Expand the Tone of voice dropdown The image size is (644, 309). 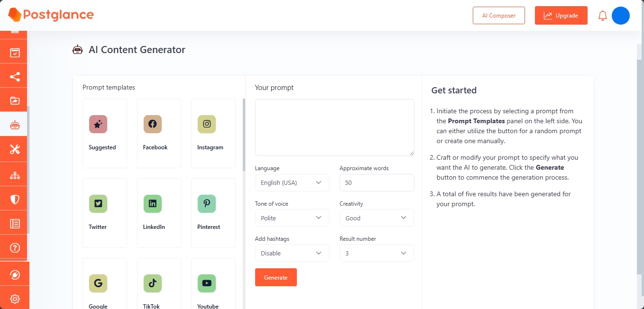(x=292, y=218)
